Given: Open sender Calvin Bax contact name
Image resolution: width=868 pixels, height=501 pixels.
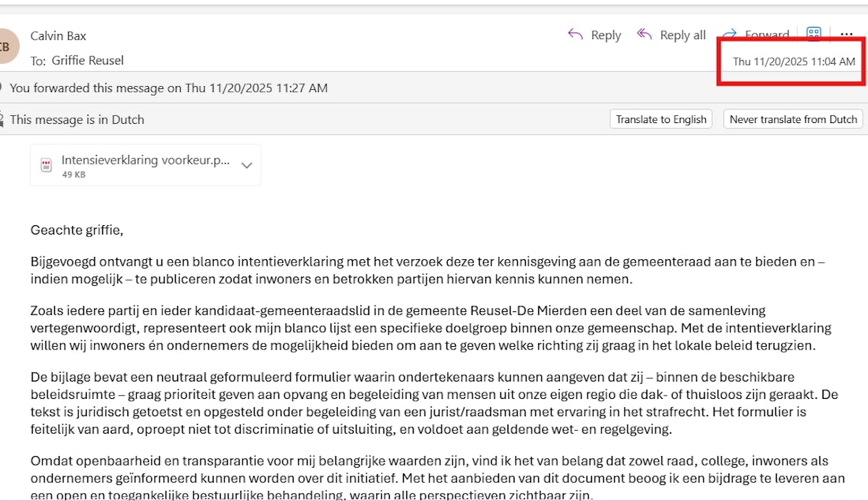Looking at the screenshot, I should tap(59, 35).
